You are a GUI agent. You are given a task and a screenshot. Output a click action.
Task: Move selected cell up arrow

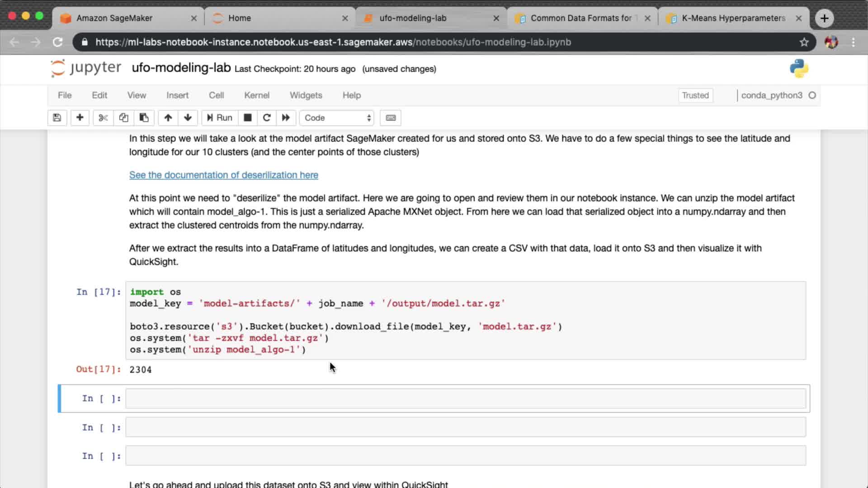(168, 118)
